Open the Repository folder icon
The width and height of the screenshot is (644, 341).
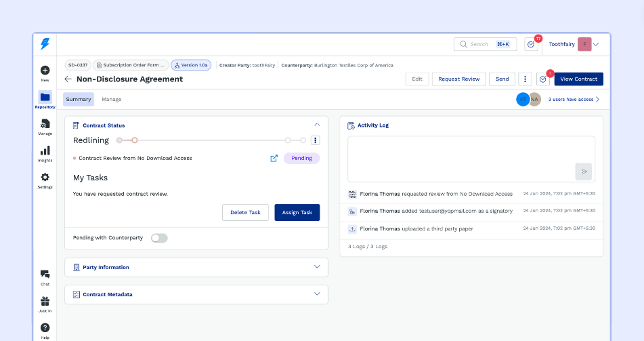[x=45, y=97]
